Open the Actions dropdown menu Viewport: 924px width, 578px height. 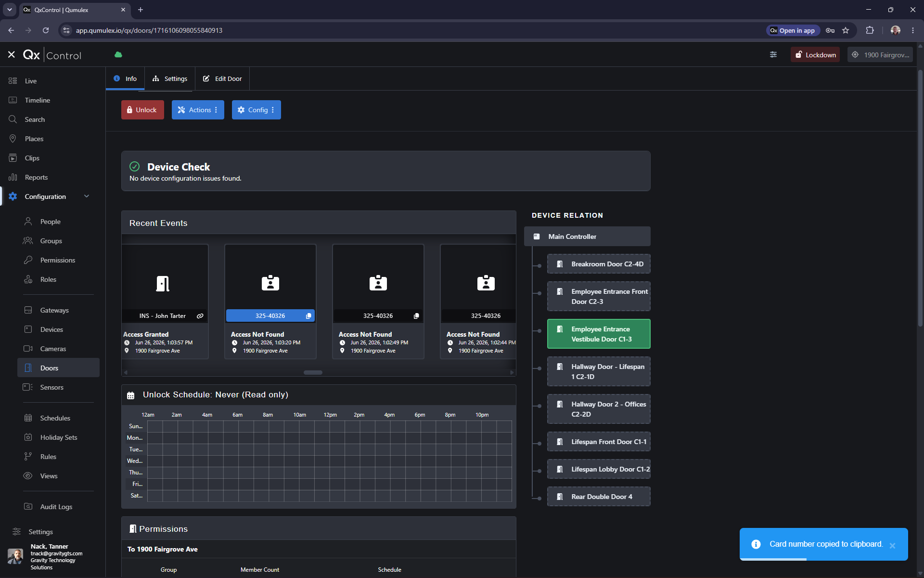(198, 110)
